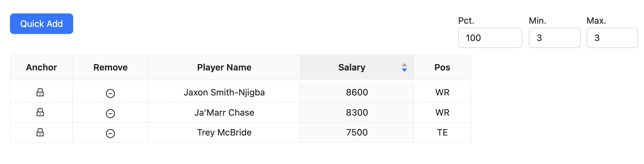Click the 8300 salary cell

point(357,112)
